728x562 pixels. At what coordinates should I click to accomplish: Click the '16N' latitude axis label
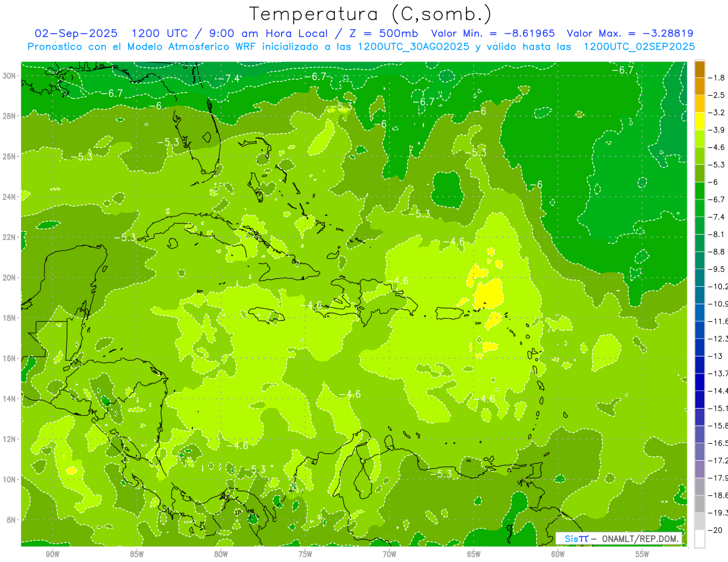10,358
